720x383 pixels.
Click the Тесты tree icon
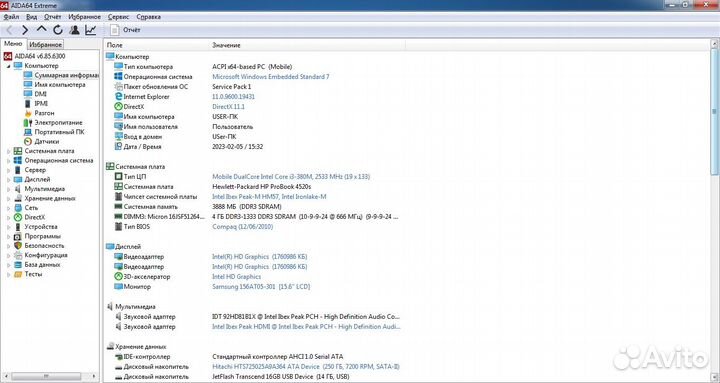click(17, 274)
